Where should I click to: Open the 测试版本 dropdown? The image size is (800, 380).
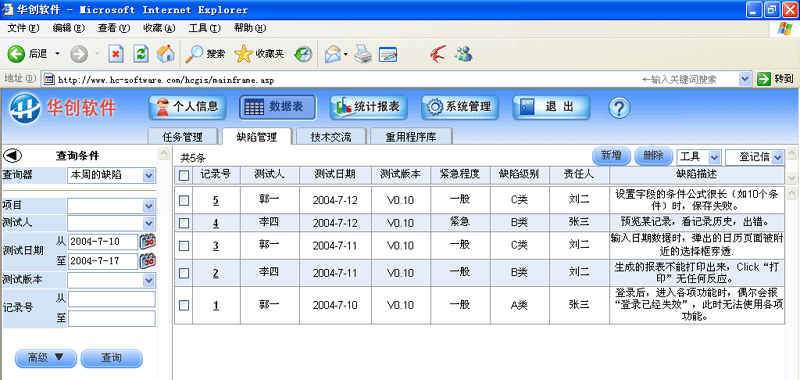[111, 280]
